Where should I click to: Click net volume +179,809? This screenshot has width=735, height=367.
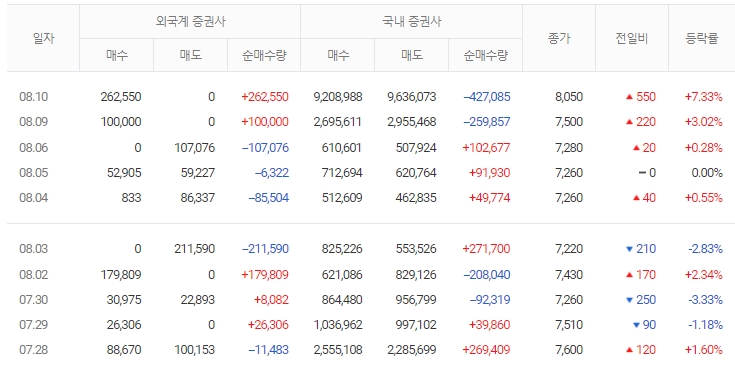click(265, 275)
